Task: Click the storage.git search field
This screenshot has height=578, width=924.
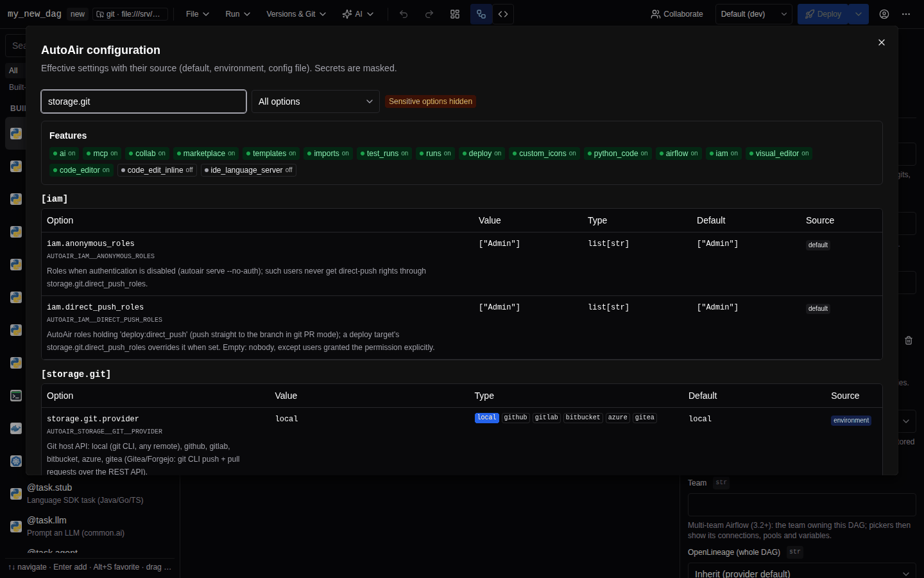Action: coord(144,101)
